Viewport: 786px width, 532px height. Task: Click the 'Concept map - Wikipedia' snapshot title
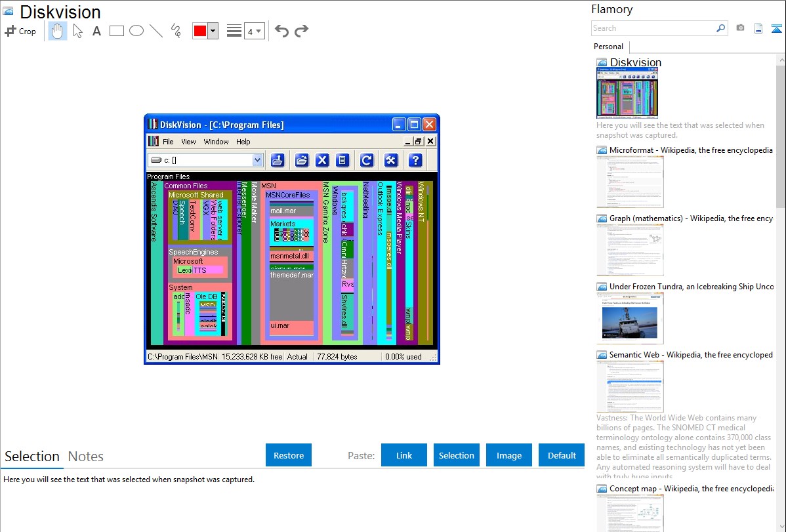coord(691,488)
